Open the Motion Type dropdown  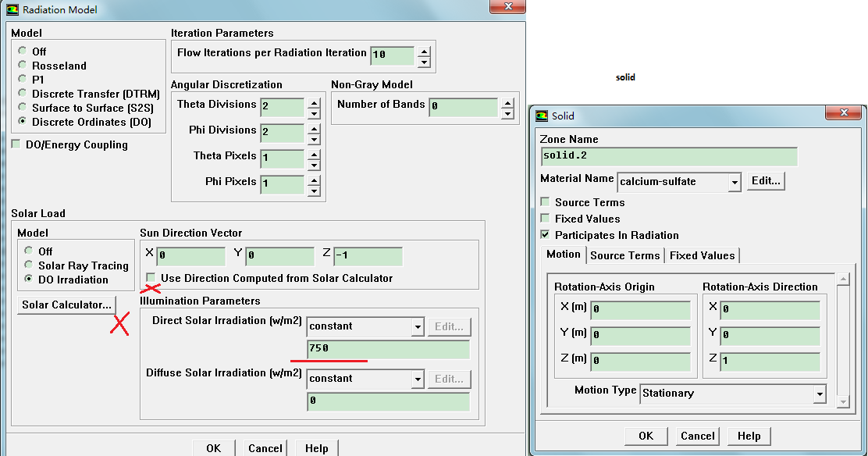[819, 394]
